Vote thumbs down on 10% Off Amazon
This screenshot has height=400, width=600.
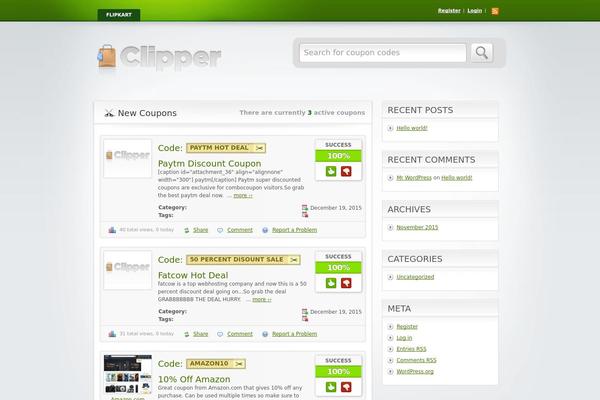(x=346, y=387)
